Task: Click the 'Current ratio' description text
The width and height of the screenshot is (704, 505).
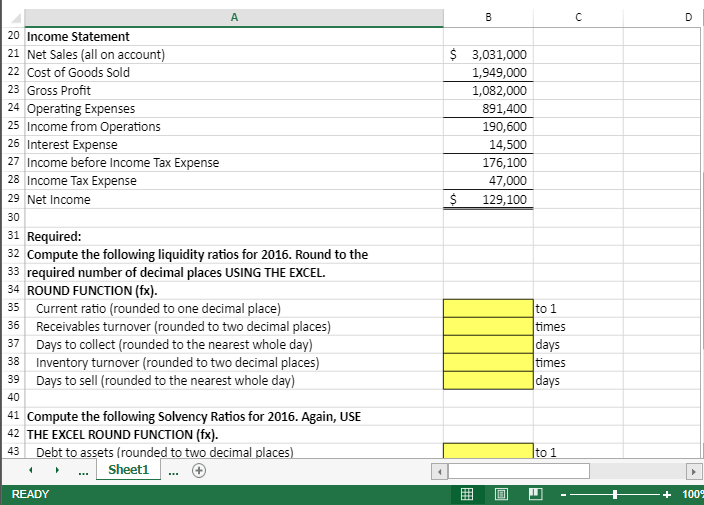Action: pos(158,309)
